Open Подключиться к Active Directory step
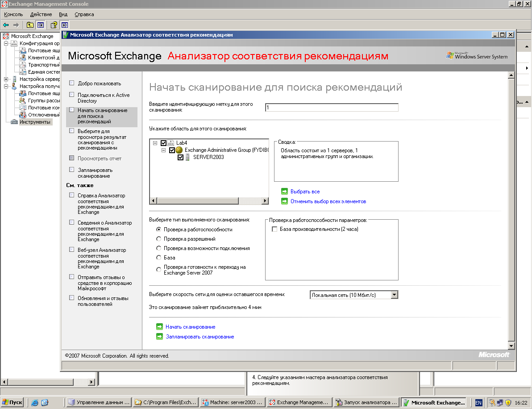Image resolution: width=532 pixels, height=409 pixels. 104,98
